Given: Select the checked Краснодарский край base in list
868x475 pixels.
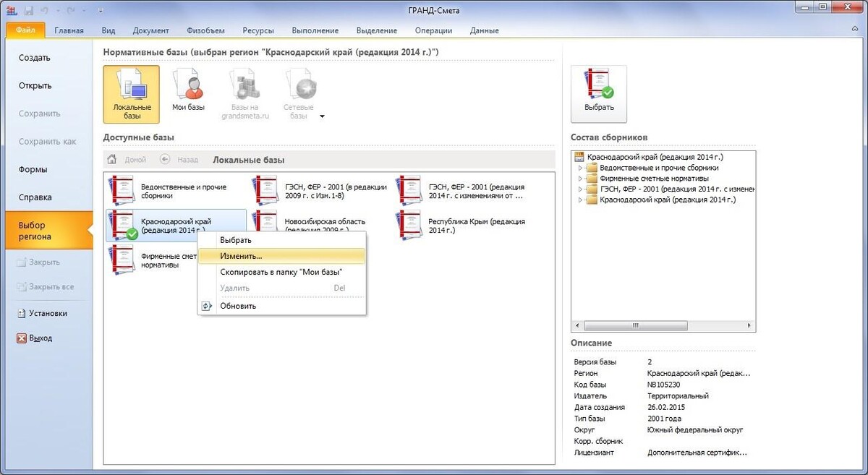Looking at the screenshot, I should coord(176,226).
